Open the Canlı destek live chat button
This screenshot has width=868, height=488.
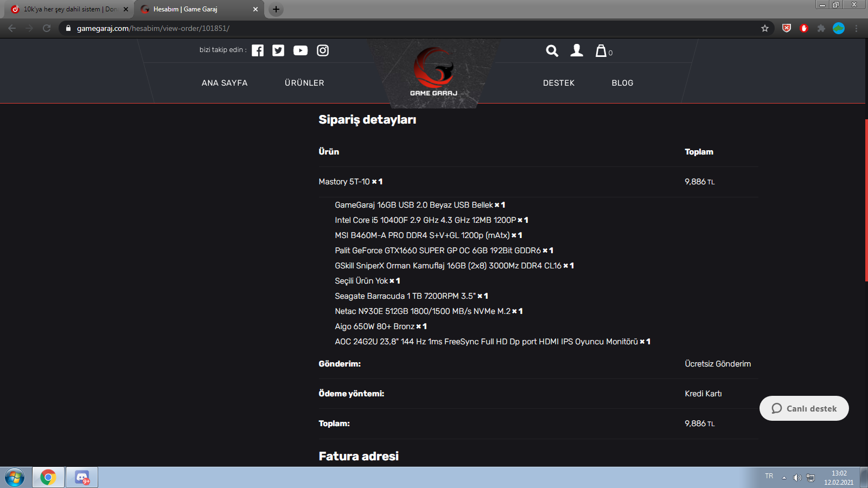[804, 408]
